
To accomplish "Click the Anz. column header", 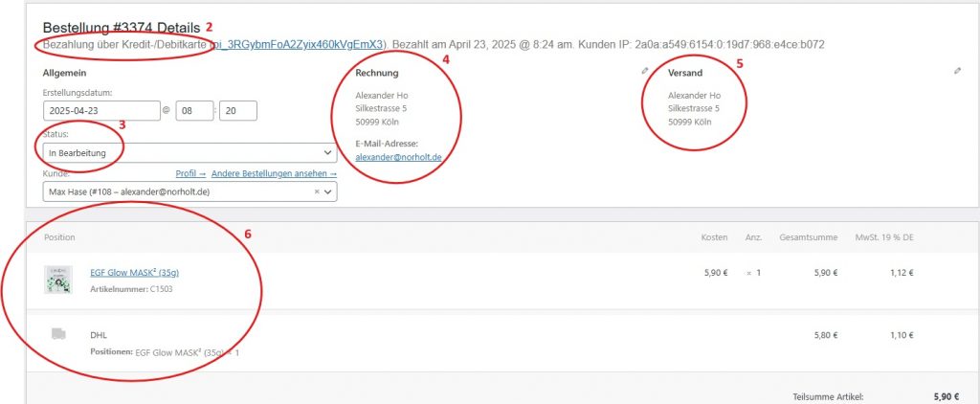I will pyautogui.click(x=752, y=236).
